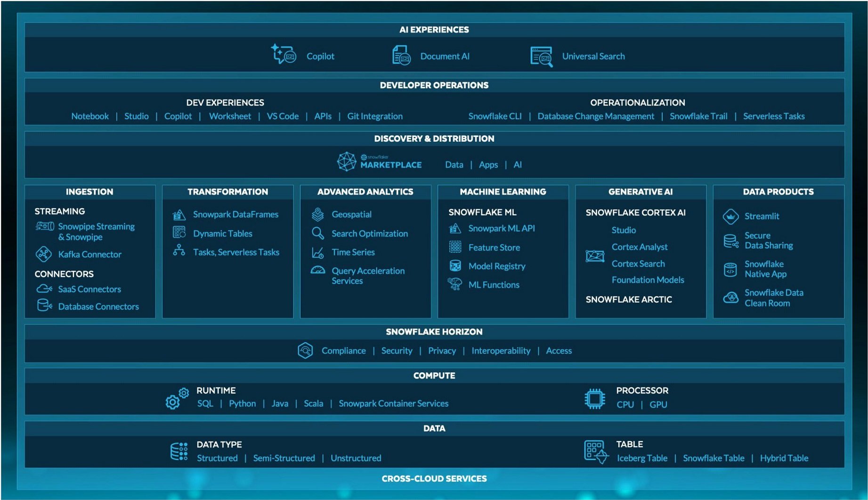The width and height of the screenshot is (868, 500).
Task: Click the Kafka Connector icon
Action: pyautogui.click(x=44, y=254)
